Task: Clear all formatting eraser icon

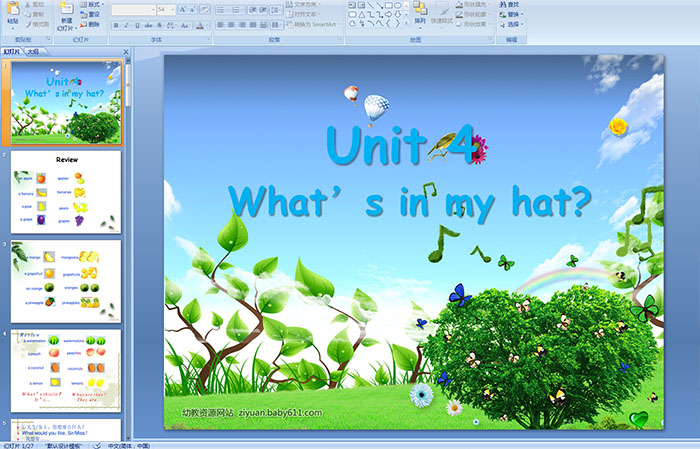Action: click(204, 10)
